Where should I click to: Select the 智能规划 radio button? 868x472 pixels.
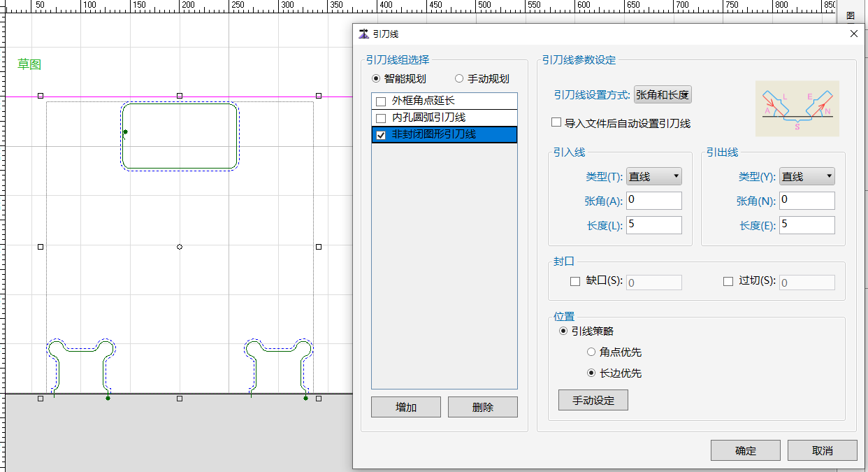377,79
